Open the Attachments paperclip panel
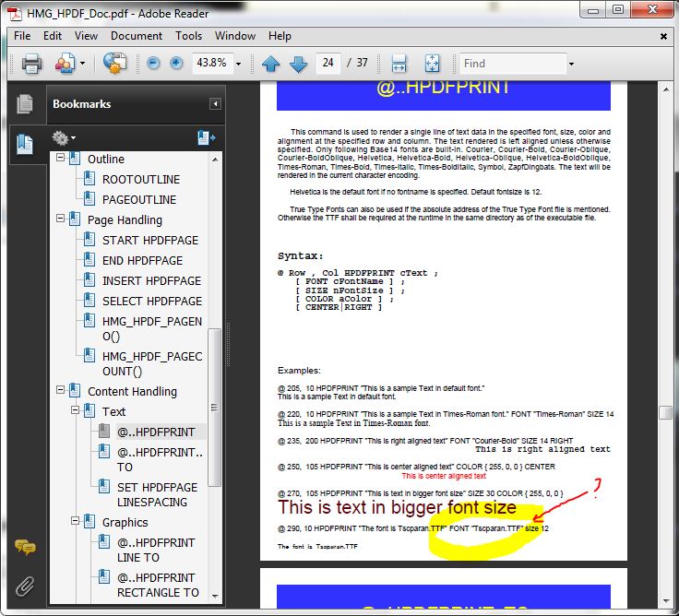Image resolution: width=679 pixels, height=616 pixels. 25,585
